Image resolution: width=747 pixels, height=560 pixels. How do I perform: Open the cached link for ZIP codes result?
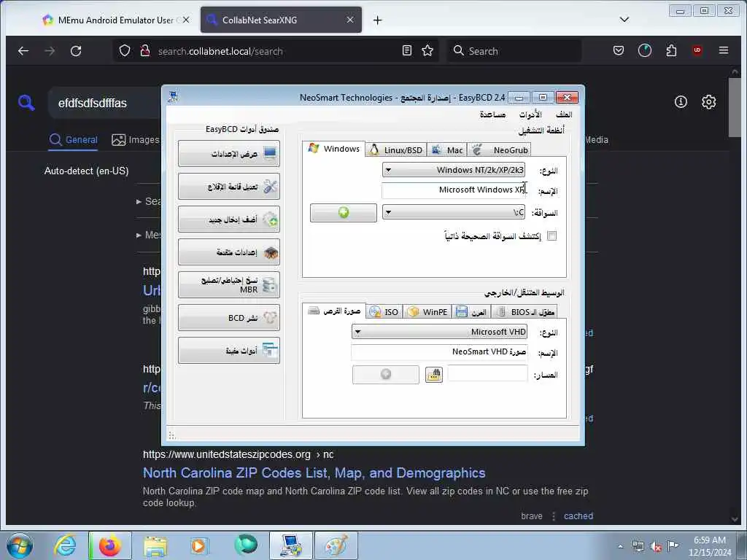coord(578,516)
